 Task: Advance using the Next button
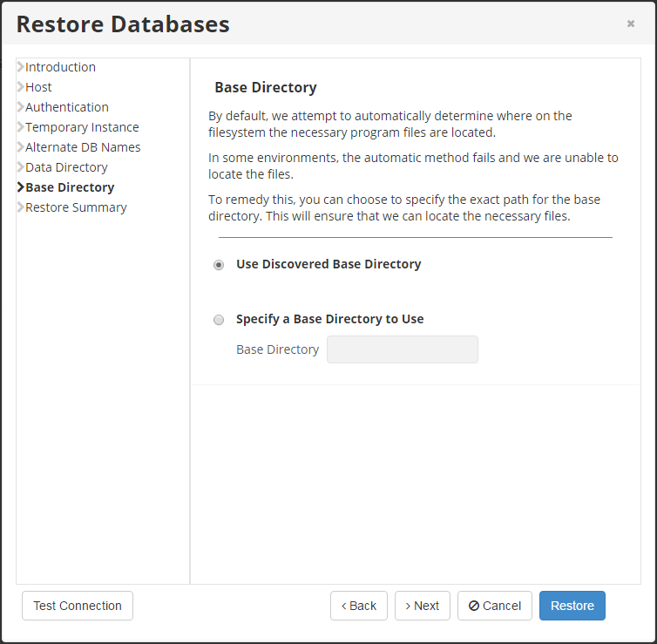coord(422,606)
